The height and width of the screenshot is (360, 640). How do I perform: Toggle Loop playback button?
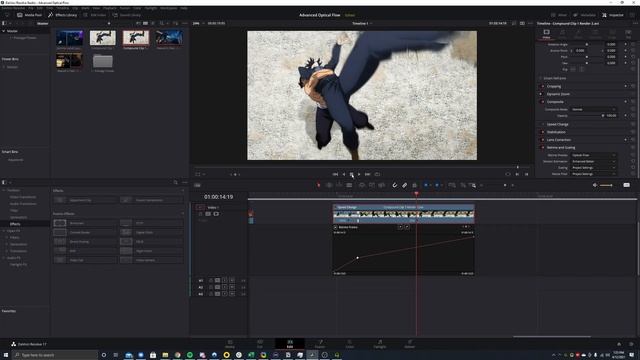tap(377, 174)
